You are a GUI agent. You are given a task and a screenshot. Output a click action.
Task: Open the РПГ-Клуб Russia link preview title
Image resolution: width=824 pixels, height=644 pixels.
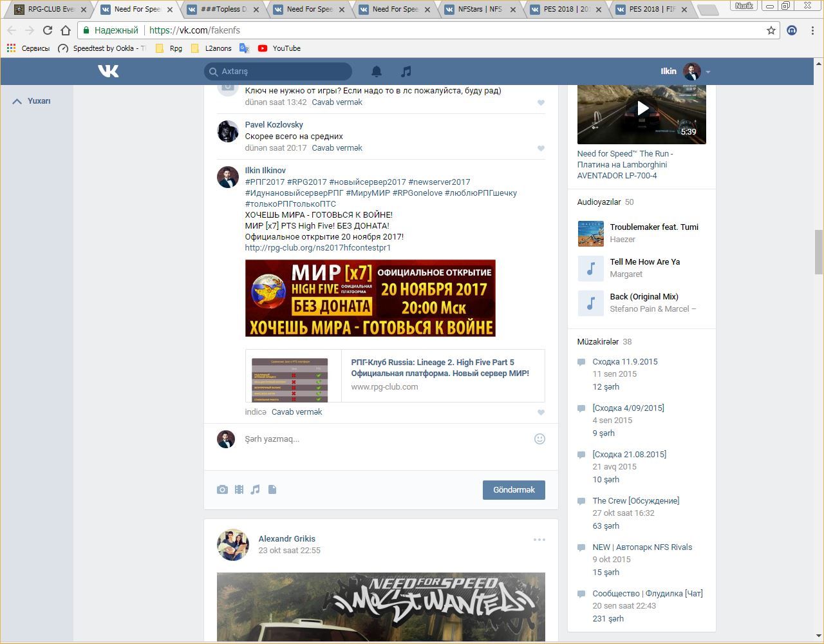[x=440, y=368]
